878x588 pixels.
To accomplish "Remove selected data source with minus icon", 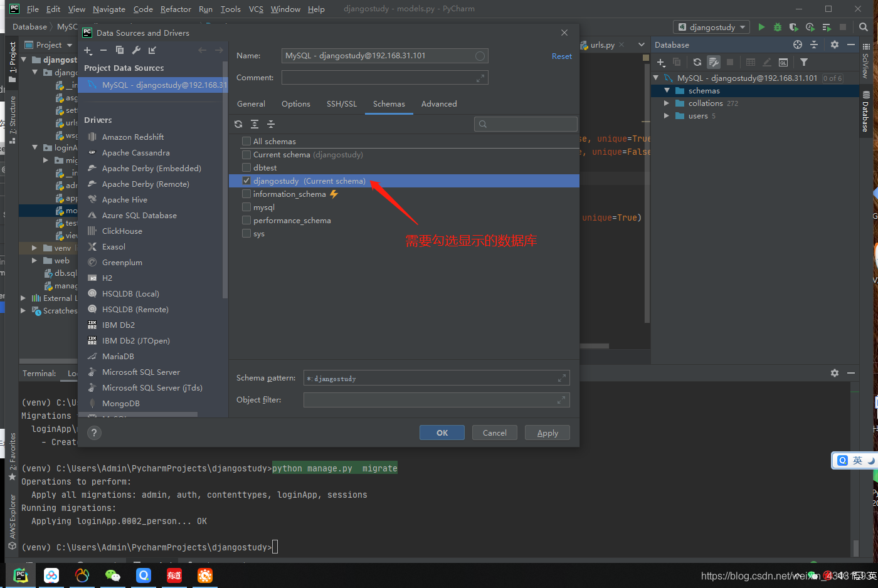I will (x=103, y=50).
